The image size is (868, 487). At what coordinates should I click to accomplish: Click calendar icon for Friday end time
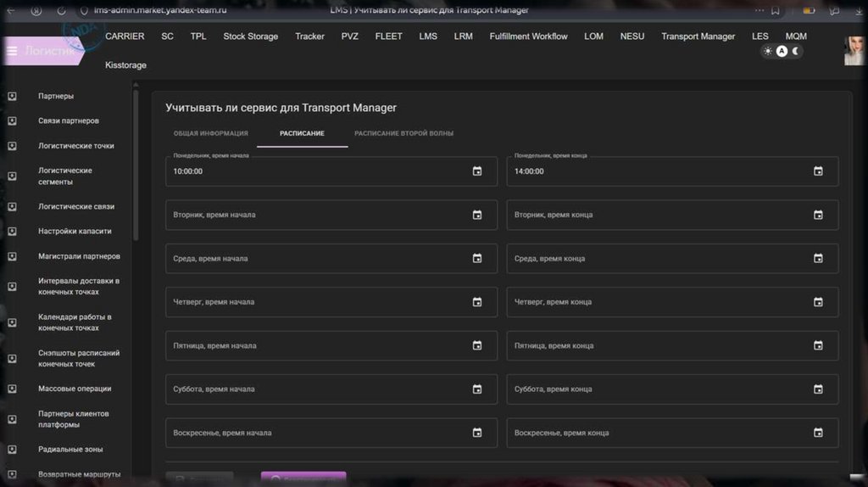[x=818, y=345]
